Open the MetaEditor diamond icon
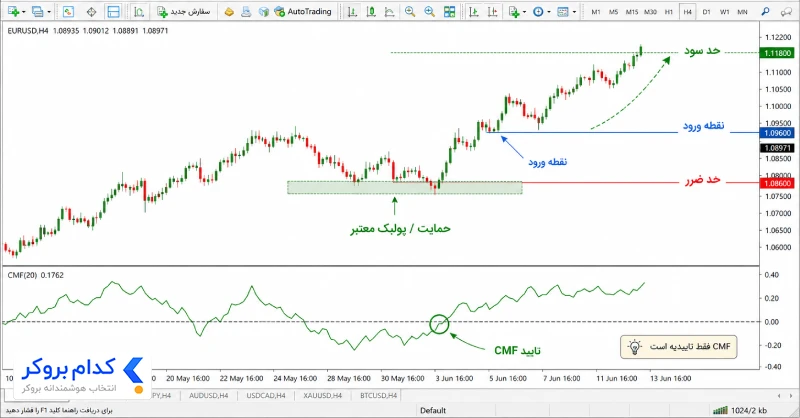This screenshot has width=800, height=418. [x=229, y=11]
